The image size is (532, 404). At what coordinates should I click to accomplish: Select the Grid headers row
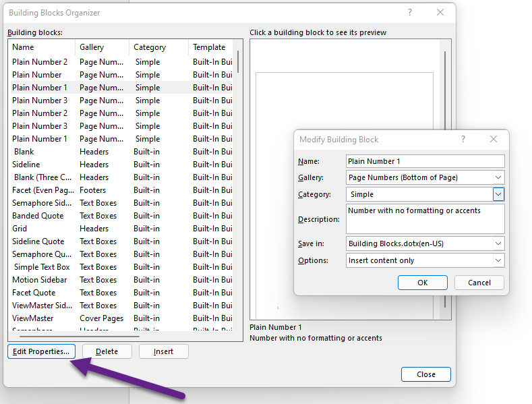122,229
